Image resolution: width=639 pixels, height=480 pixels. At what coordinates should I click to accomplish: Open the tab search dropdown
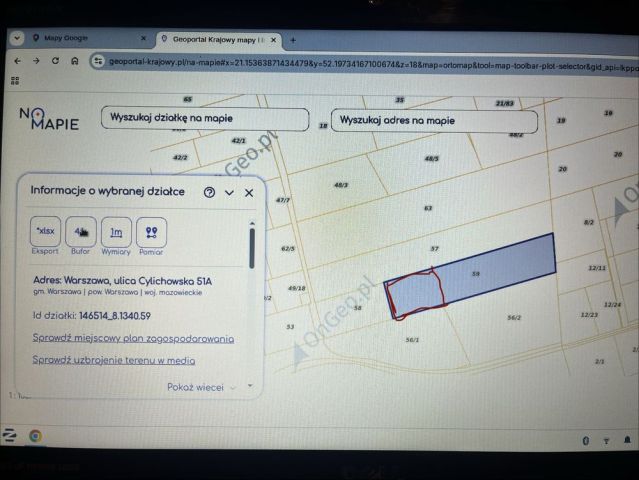pos(17,38)
